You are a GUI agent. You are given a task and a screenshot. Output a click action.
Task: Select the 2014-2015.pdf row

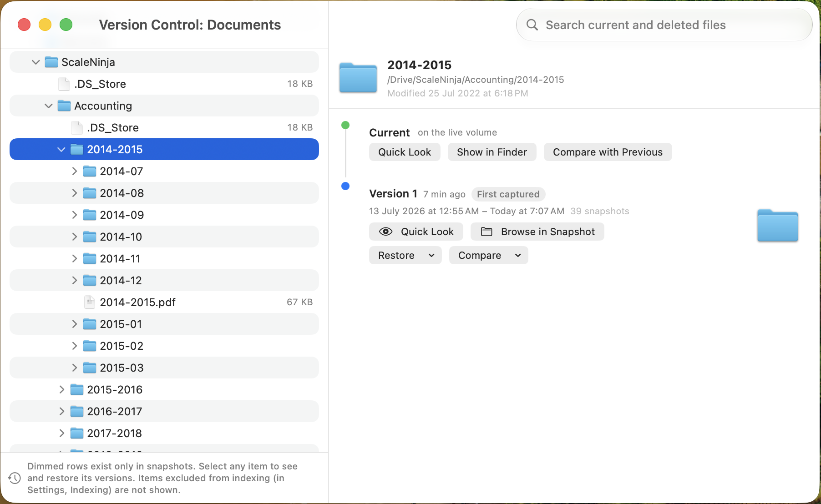point(164,302)
